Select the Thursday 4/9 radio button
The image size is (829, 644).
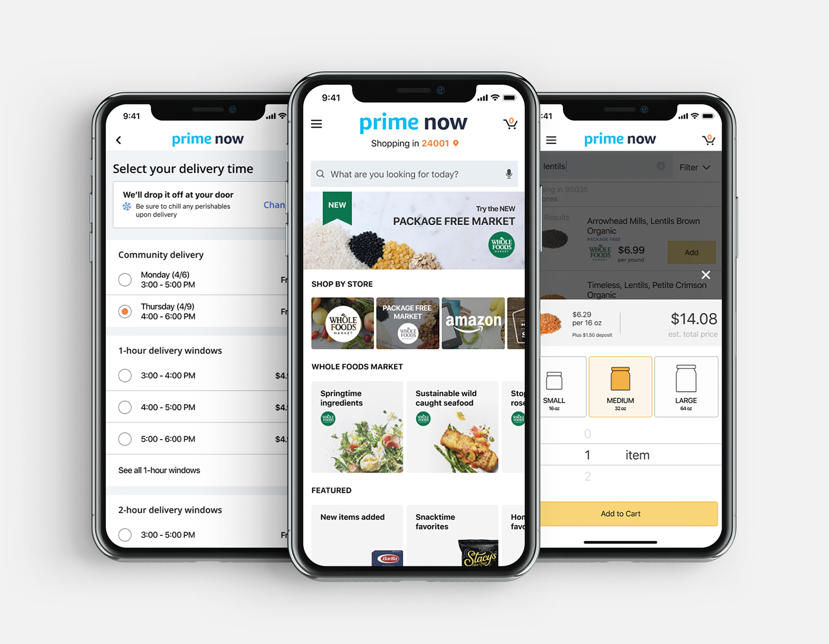tap(124, 311)
